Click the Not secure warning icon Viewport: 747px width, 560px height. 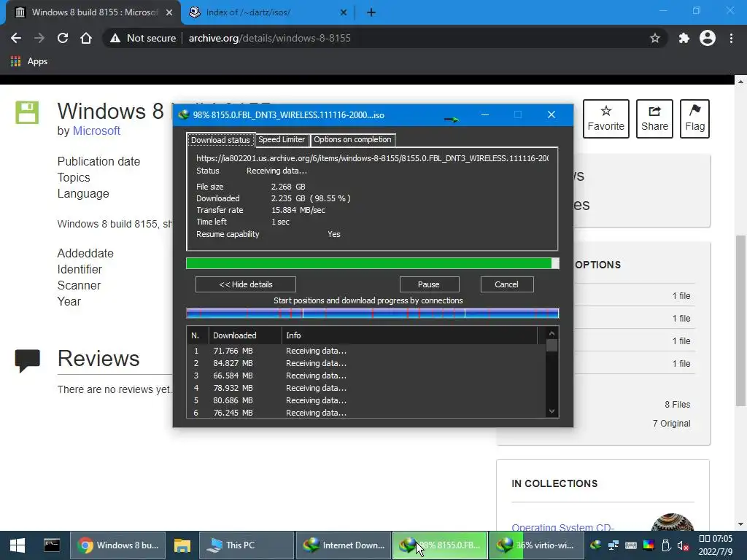(x=115, y=38)
